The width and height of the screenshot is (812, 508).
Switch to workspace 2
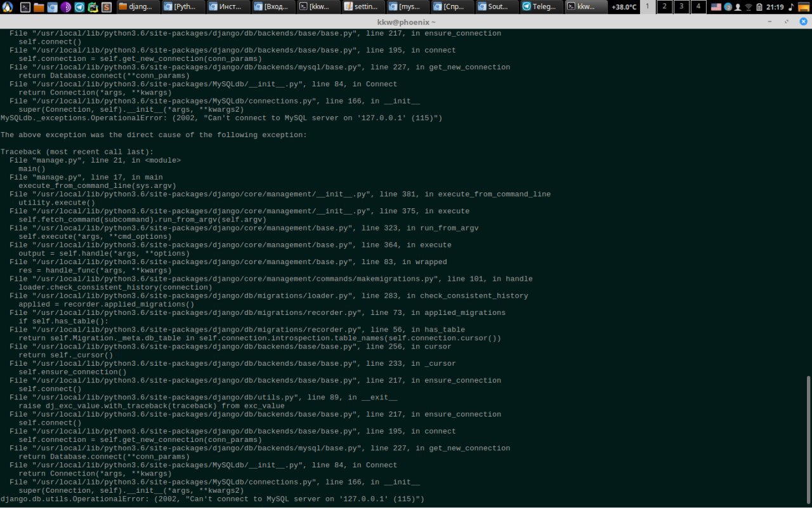pyautogui.click(x=664, y=7)
